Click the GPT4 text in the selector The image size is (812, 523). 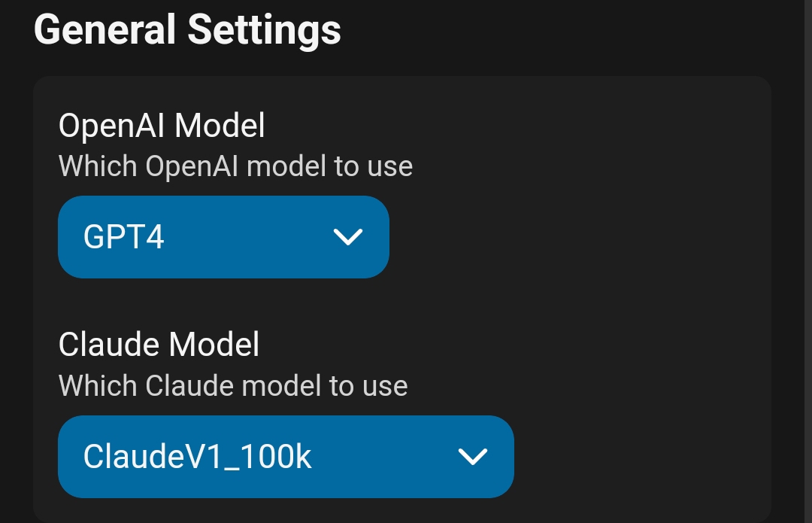click(124, 238)
